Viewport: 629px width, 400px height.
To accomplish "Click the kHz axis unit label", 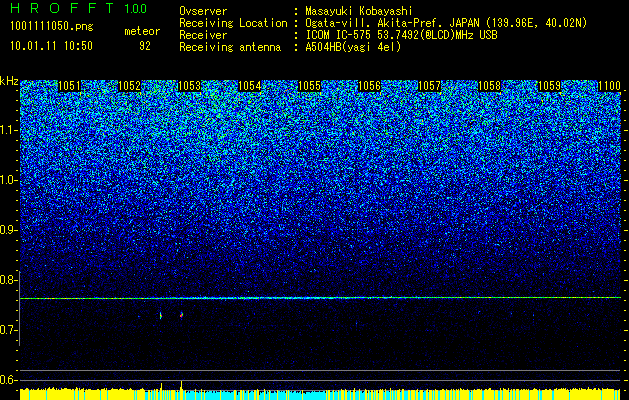I will point(9,81).
